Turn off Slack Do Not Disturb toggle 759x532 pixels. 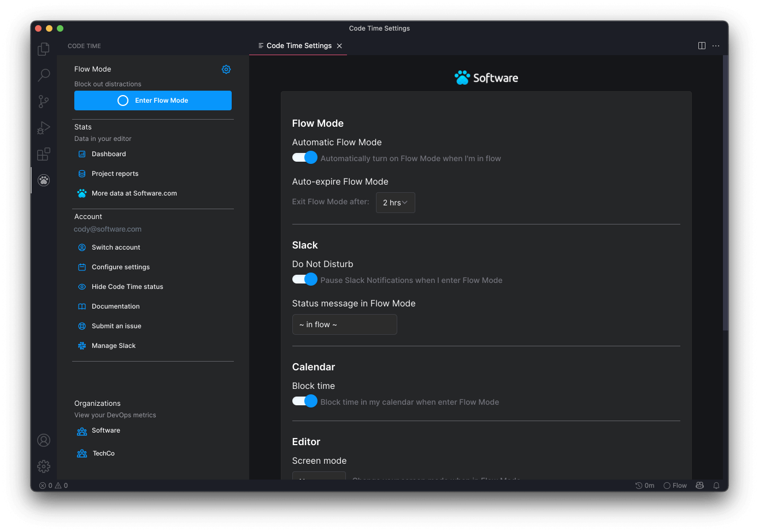coord(305,280)
